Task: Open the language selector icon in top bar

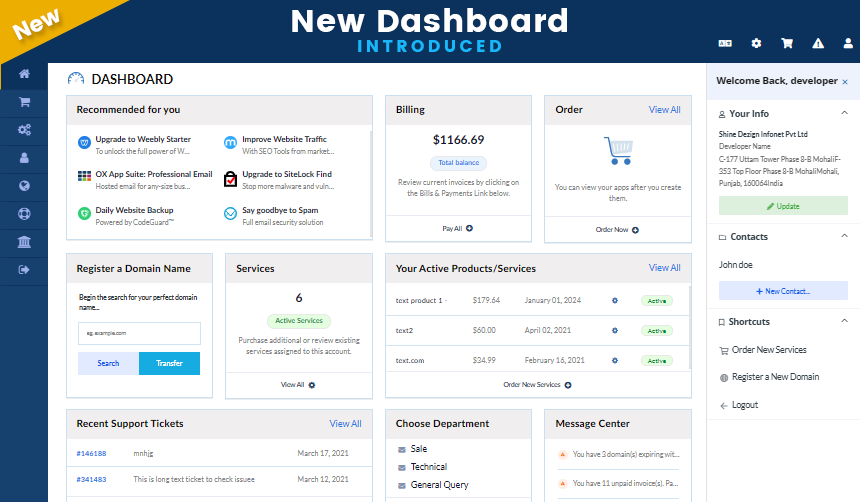Action: coord(725,43)
